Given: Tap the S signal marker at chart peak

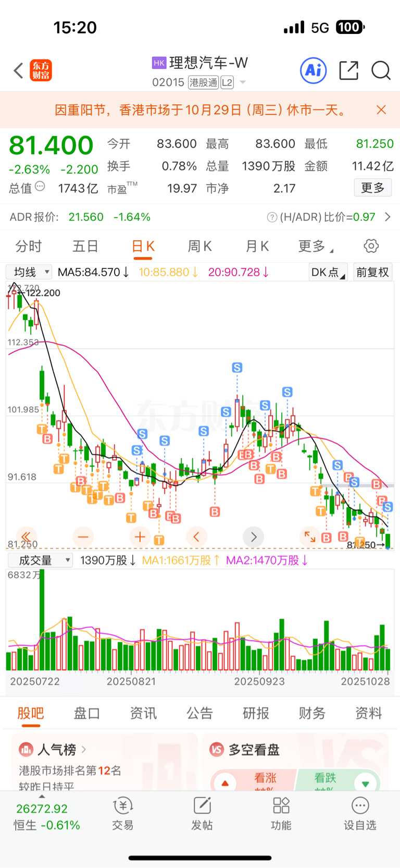Looking at the screenshot, I should click(237, 368).
